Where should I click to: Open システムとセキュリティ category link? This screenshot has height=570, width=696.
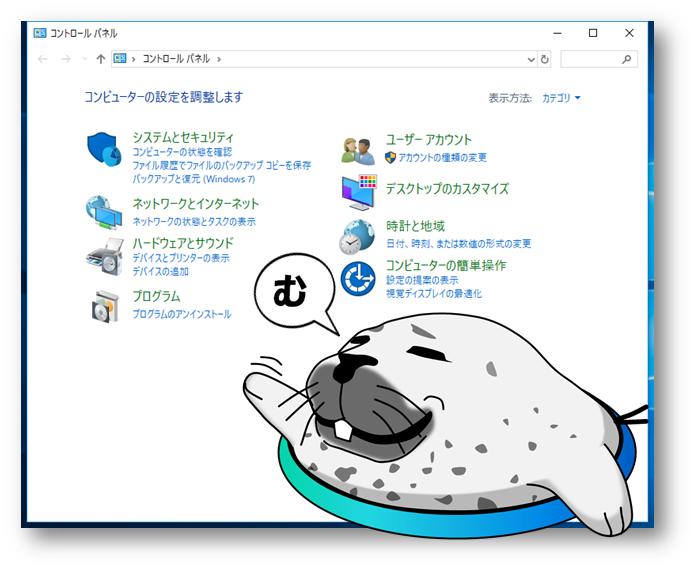pos(183,137)
